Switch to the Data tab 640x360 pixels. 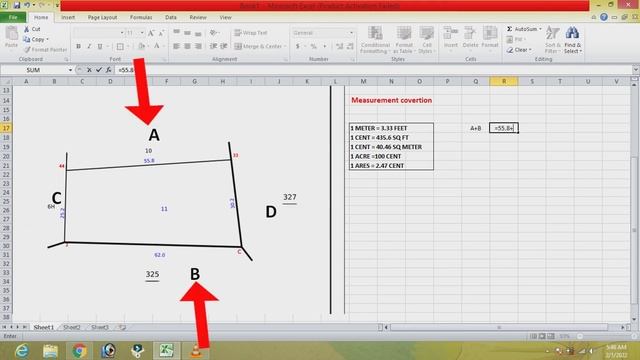pos(171,18)
